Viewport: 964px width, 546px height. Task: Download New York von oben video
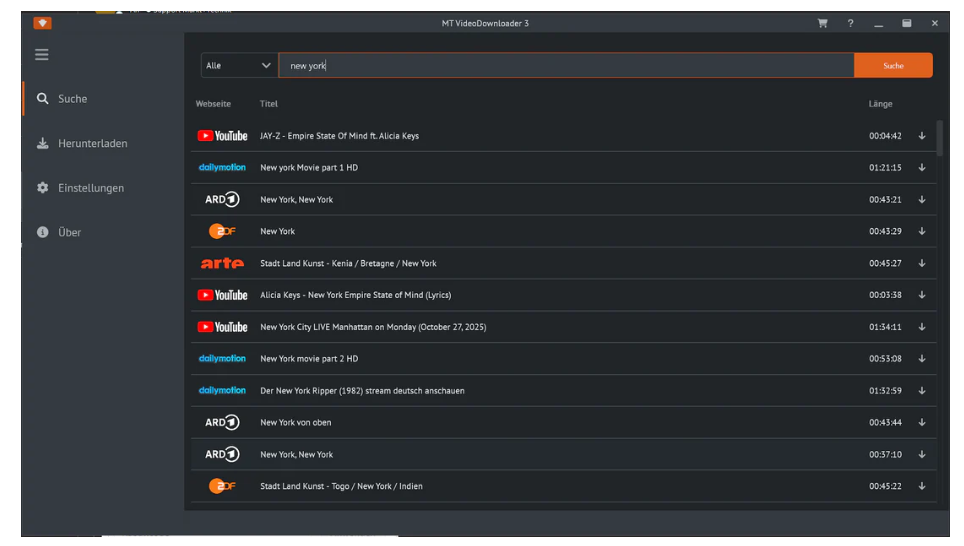[x=922, y=422]
